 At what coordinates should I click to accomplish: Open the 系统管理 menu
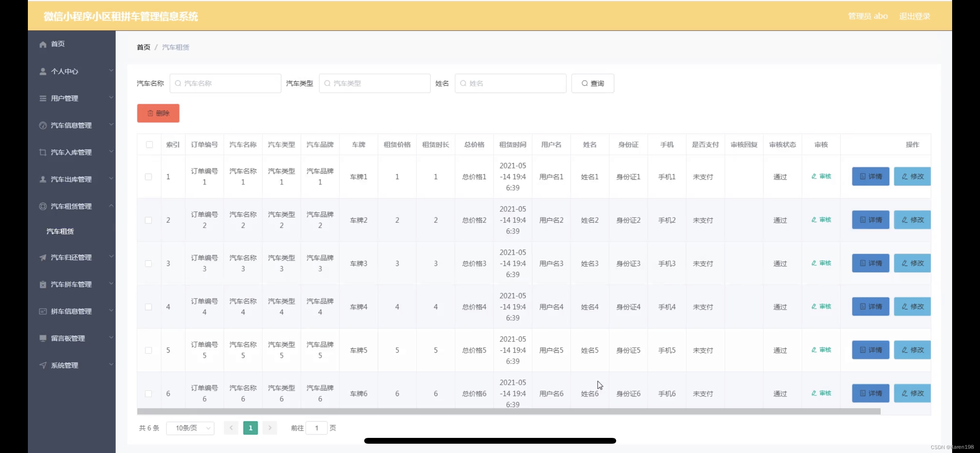tap(72, 365)
